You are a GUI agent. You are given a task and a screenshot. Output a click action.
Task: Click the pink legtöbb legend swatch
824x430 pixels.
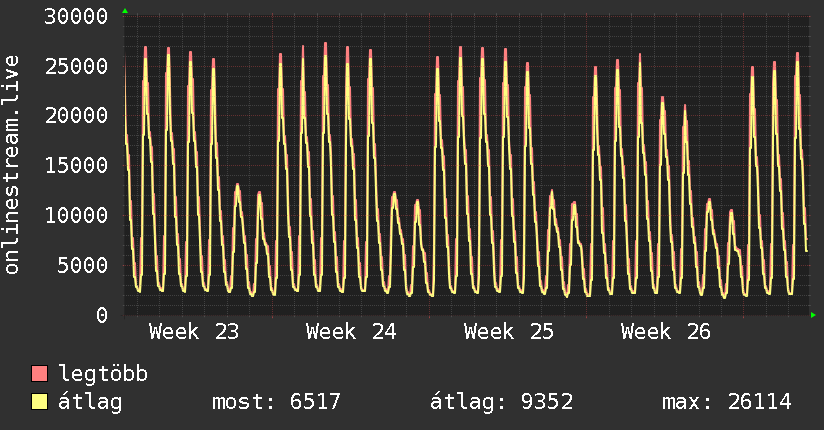39,373
